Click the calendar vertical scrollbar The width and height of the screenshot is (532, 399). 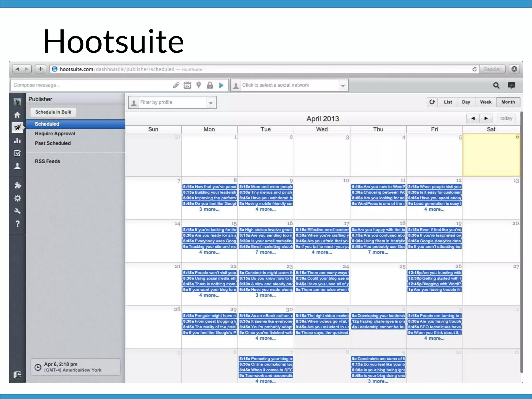521,242
